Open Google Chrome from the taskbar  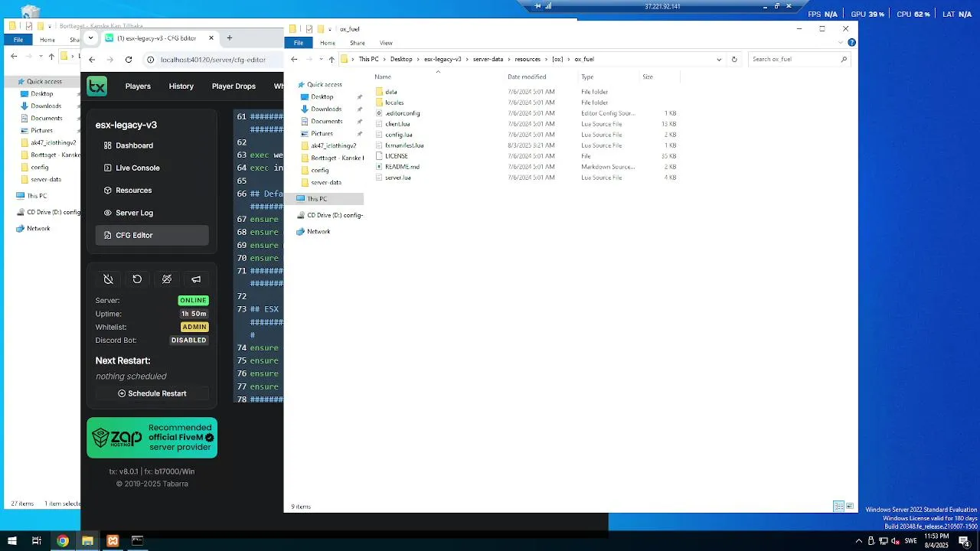tap(63, 541)
